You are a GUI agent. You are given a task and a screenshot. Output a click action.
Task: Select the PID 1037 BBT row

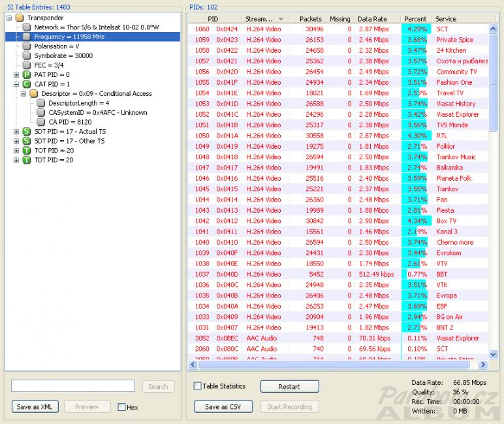[338, 274]
